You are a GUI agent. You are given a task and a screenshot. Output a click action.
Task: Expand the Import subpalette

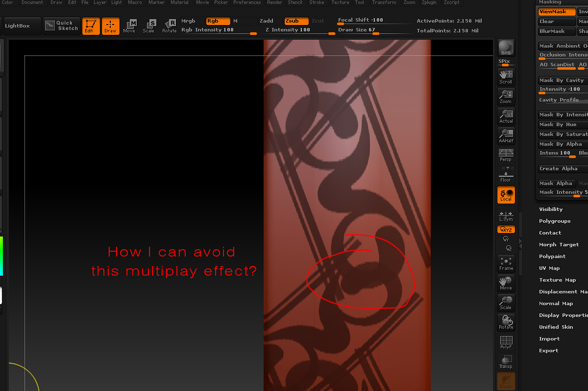549,339
